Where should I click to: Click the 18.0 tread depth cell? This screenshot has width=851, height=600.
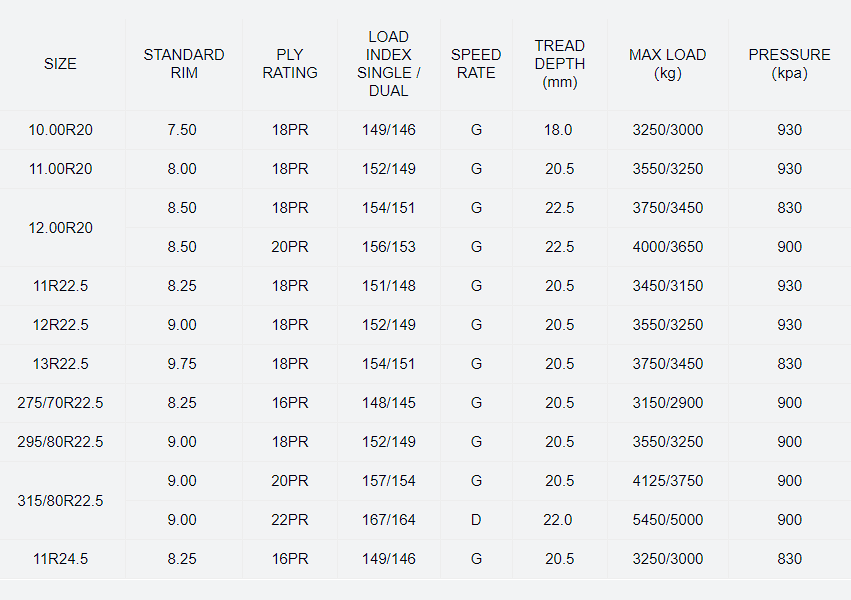tap(559, 130)
